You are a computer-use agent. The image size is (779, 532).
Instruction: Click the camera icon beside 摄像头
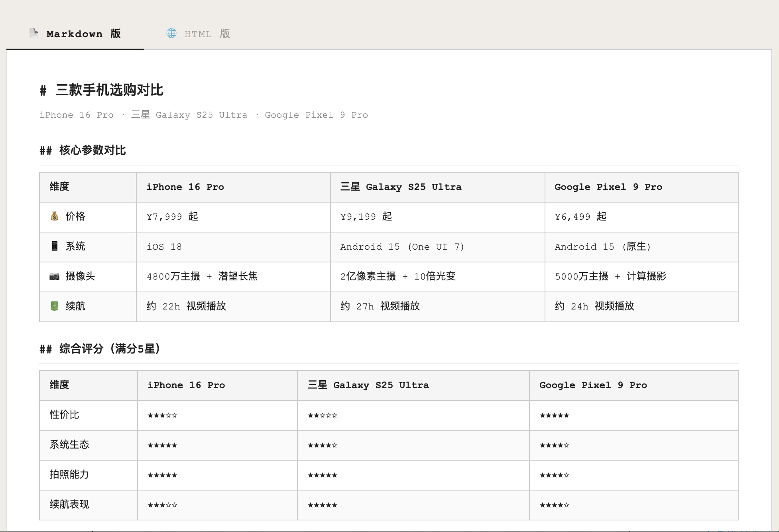[55, 276]
